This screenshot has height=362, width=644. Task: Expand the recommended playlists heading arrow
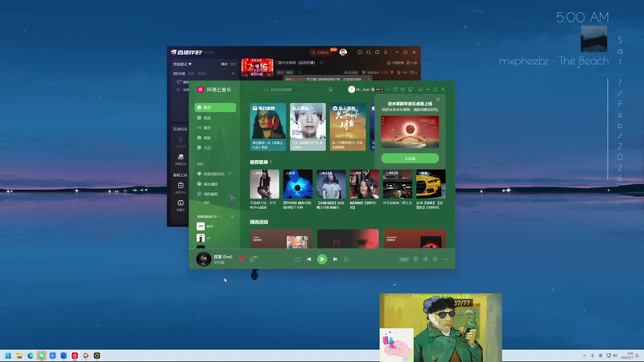(271, 162)
